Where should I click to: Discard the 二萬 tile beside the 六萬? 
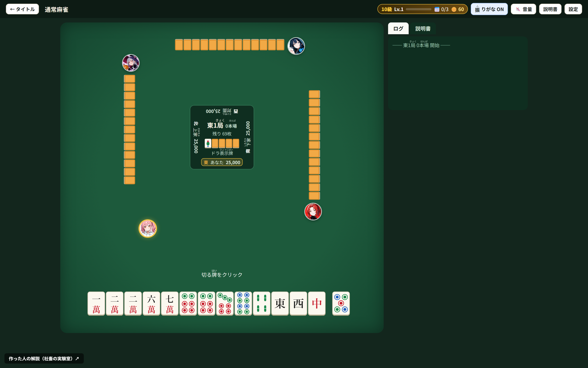tap(133, 303)
